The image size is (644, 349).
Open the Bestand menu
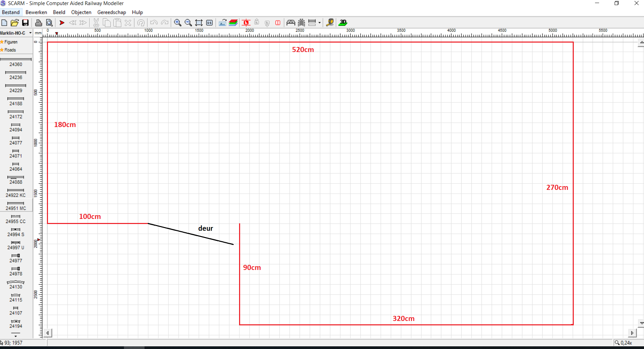[11, 12]
